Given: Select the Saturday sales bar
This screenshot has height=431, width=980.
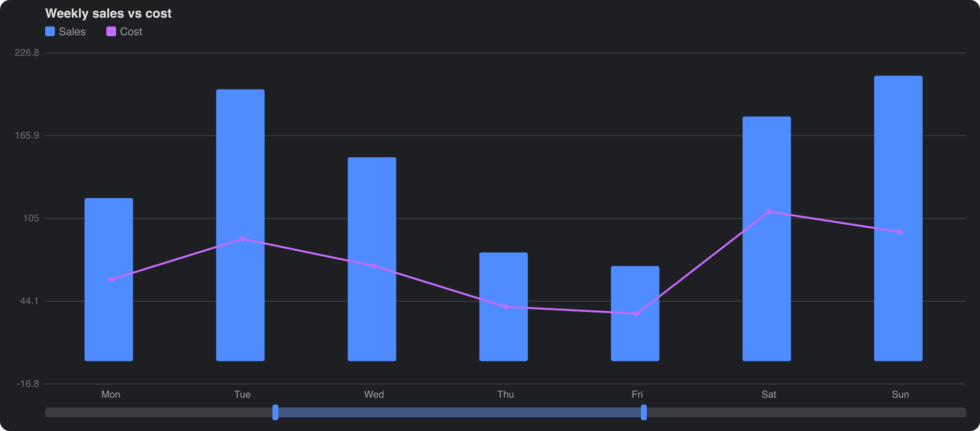Looking at the screenshot, I should (x=767, y=239).
